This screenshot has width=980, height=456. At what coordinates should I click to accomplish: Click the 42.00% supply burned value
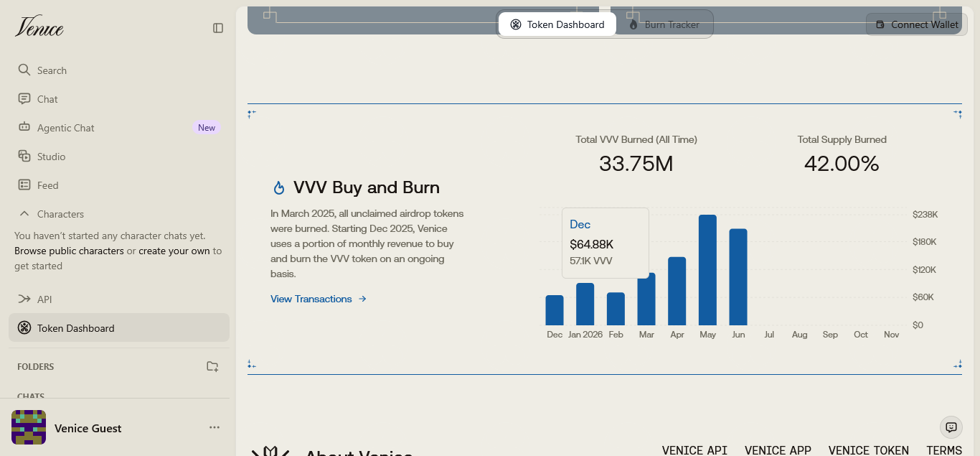point(842,164)
